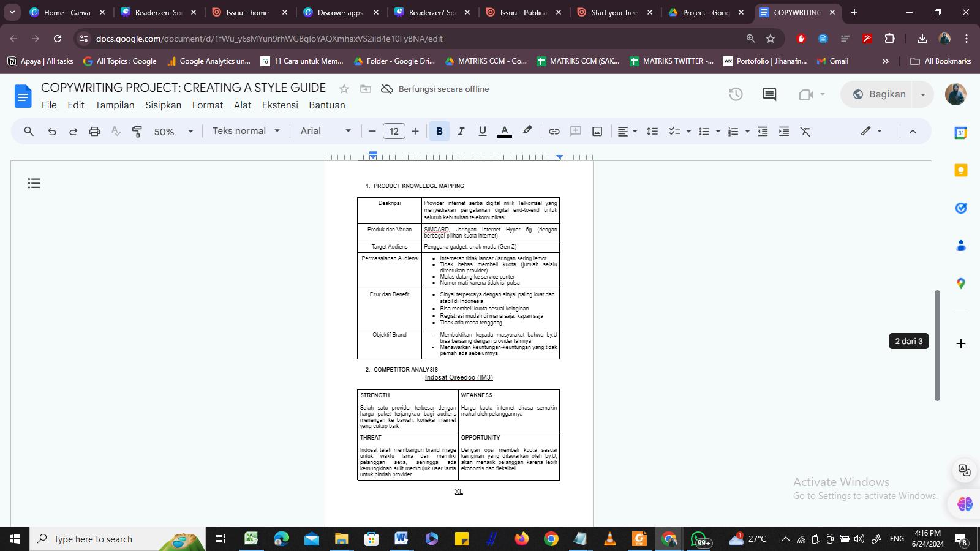
Task: Insert a checklist
Action: [674, 131]
